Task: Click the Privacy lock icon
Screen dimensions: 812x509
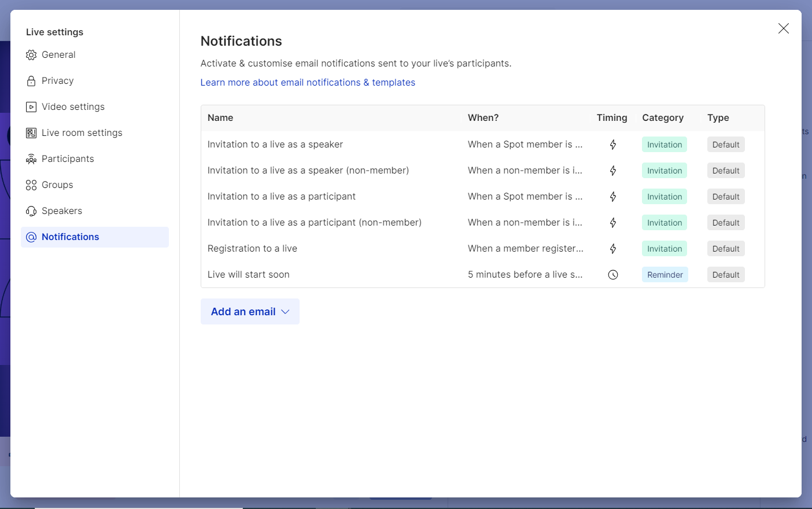Action: (x=31, y=81)
